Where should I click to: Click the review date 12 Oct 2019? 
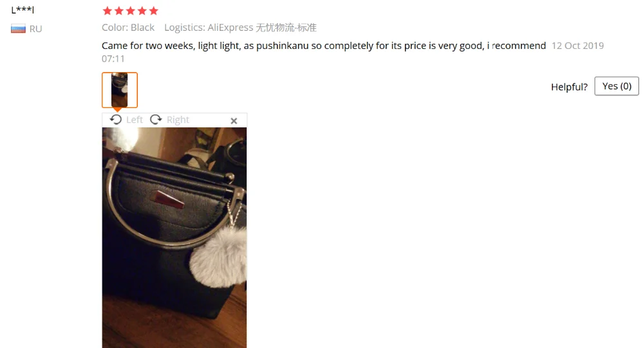coord(578,46)
